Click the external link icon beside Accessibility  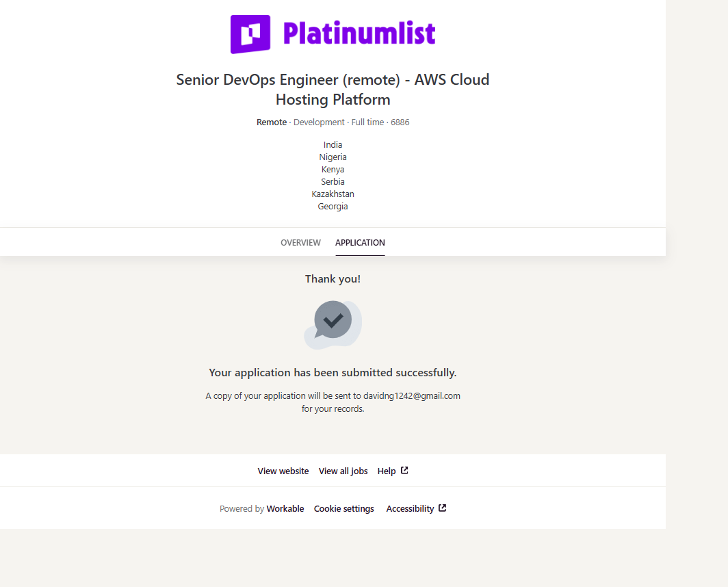click(443, 508)
